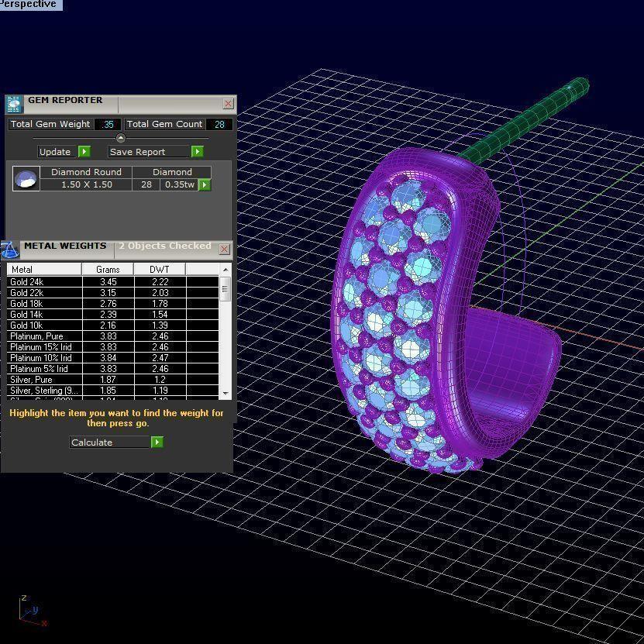Click the Gem Reporter panel icon
This screenshot has width=644, height=644.
point(14,105)
